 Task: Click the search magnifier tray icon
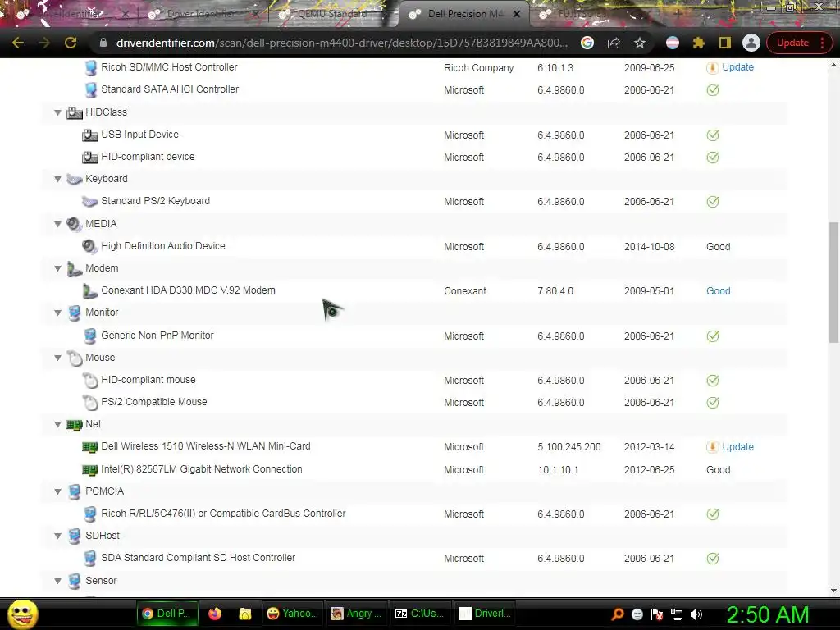click(618, 614)
